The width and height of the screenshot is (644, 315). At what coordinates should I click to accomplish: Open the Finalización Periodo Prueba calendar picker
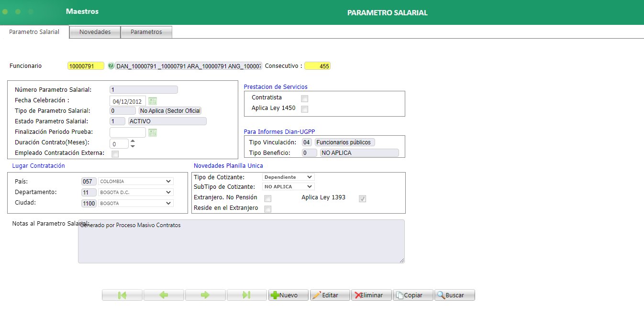[x=153, y=132]
